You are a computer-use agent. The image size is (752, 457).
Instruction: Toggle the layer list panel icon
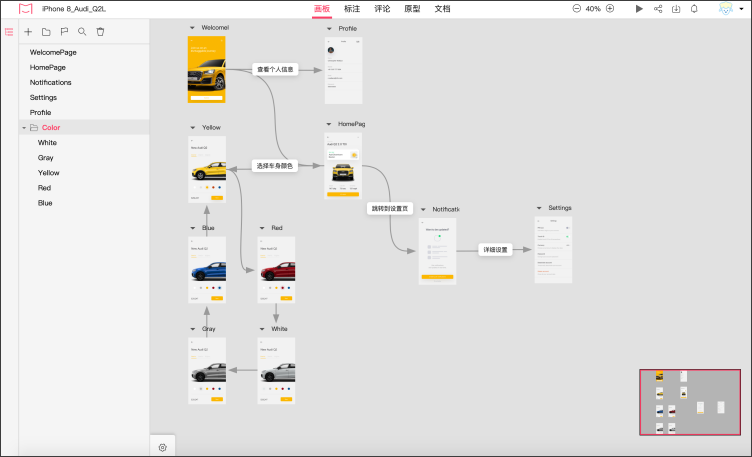click(9, 32)
